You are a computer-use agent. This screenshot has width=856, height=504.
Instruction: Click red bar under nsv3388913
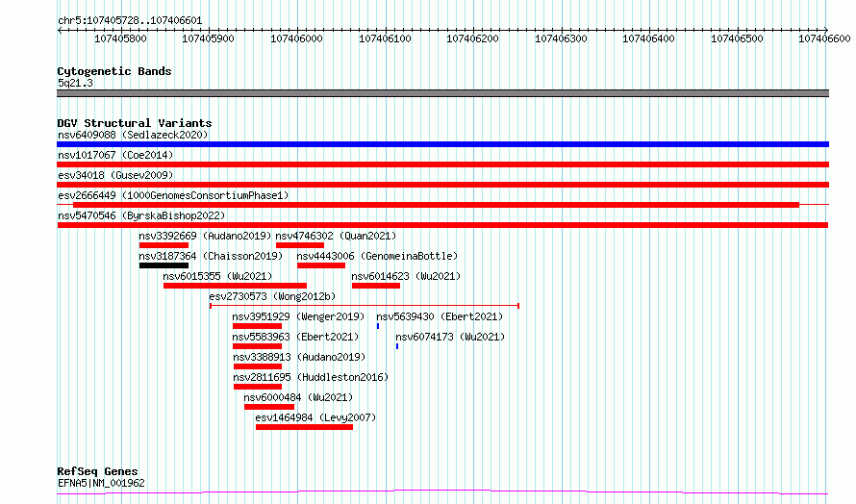[x=258, y=366]
